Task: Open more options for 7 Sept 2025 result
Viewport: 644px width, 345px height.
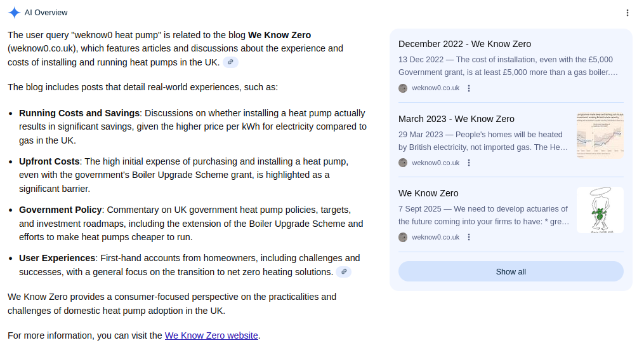Action: point(469,237)
